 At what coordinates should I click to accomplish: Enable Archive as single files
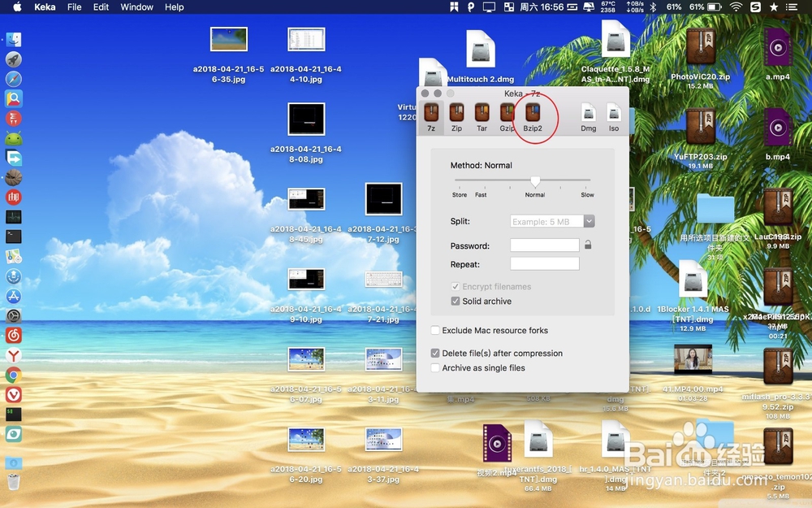(435, 367)
